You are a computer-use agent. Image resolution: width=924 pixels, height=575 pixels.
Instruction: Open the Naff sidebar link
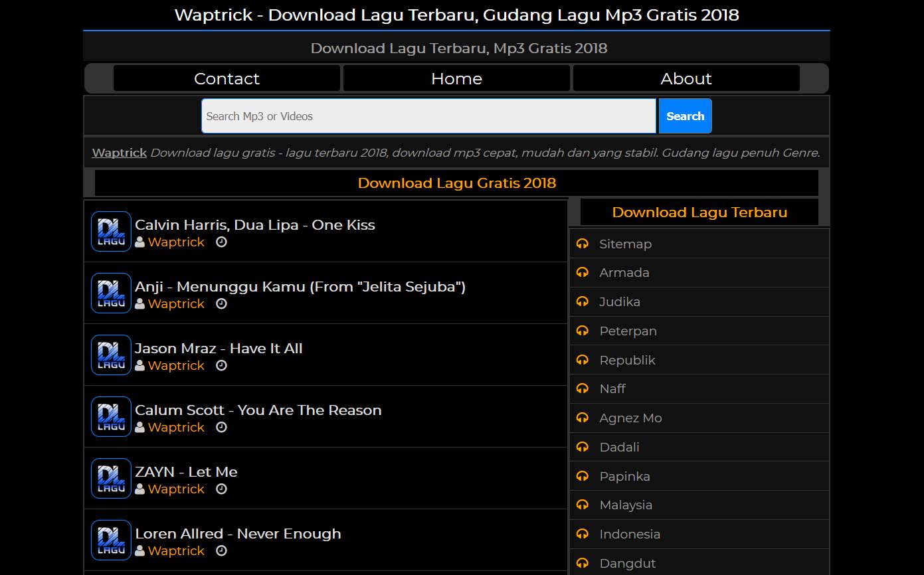[612, 388]
